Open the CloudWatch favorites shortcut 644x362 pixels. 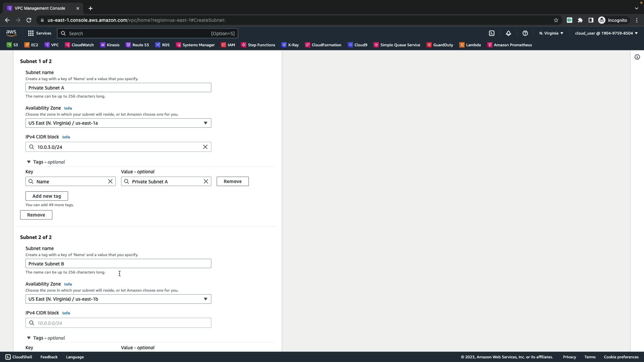coord(79,45)
